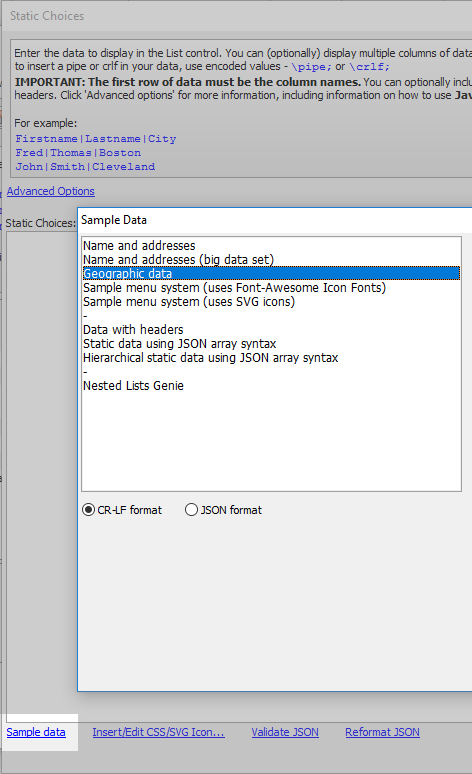
Task: Select the CR-LF format radio button
Action: 88,510
